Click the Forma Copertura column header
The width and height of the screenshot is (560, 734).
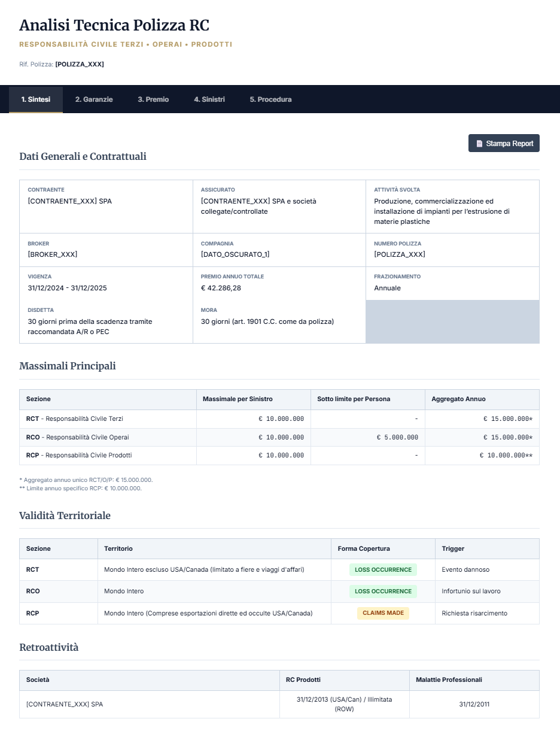(x=364, y=548)
